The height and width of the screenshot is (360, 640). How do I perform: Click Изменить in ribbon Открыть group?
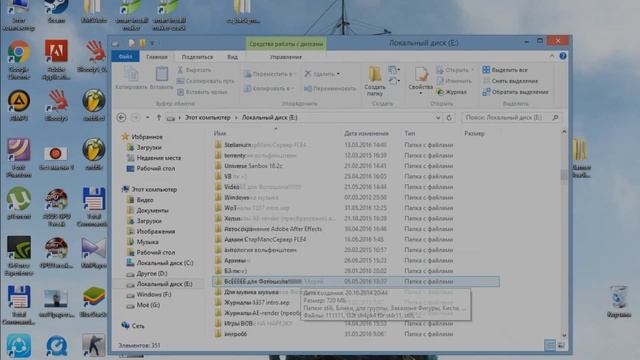(x=454, y=81)
